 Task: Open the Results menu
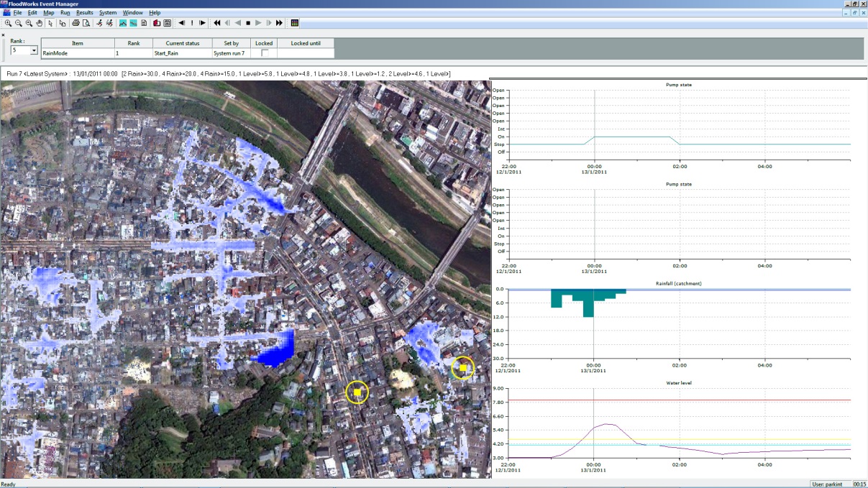click(84, 13)
